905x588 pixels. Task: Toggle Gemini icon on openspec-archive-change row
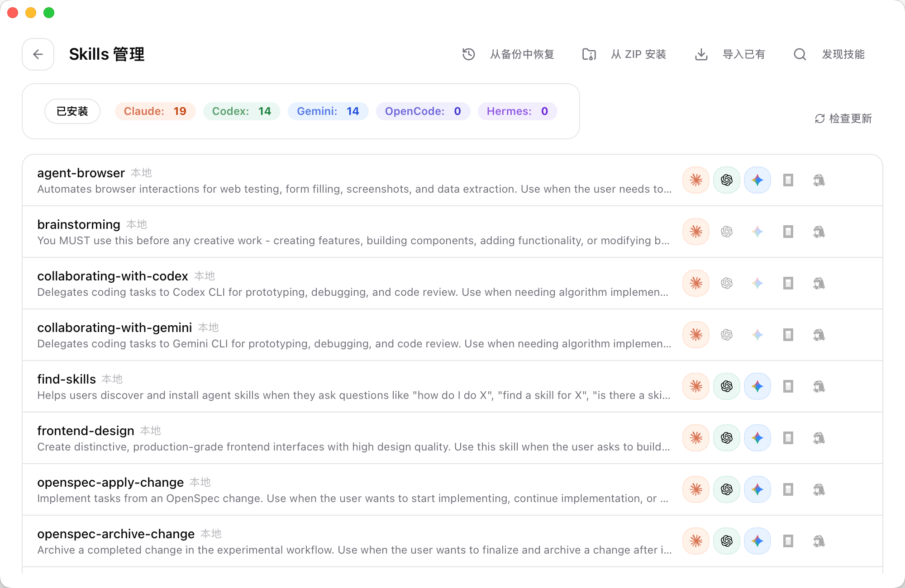pos(757,541)
